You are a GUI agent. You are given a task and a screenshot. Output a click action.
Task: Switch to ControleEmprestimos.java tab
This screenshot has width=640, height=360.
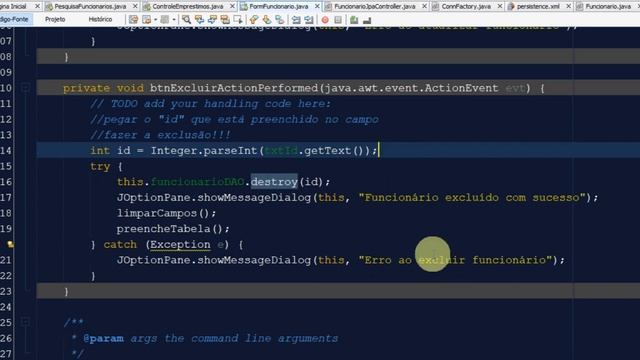pos(188,6)
